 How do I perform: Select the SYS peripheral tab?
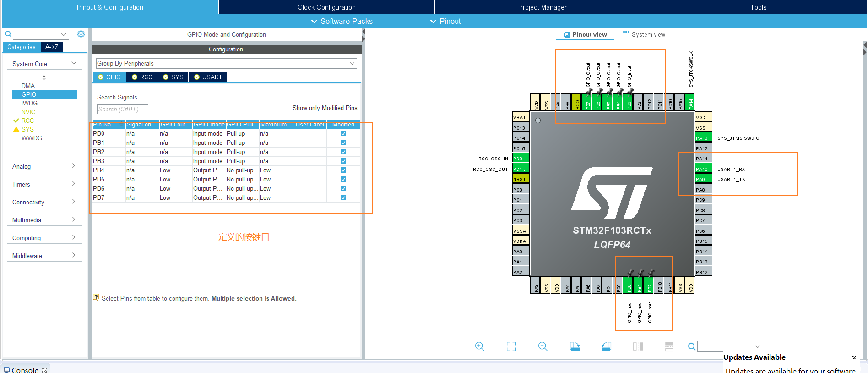(173, 77)
